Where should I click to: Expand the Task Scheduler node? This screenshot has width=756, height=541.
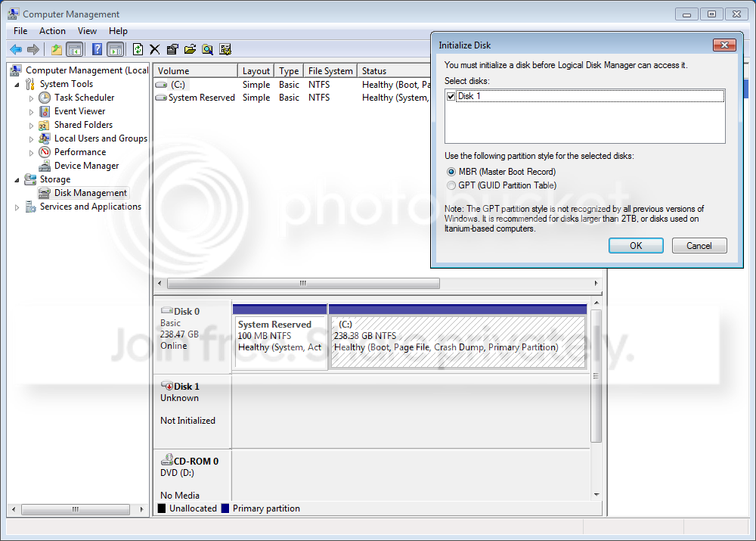click(31, 98)
